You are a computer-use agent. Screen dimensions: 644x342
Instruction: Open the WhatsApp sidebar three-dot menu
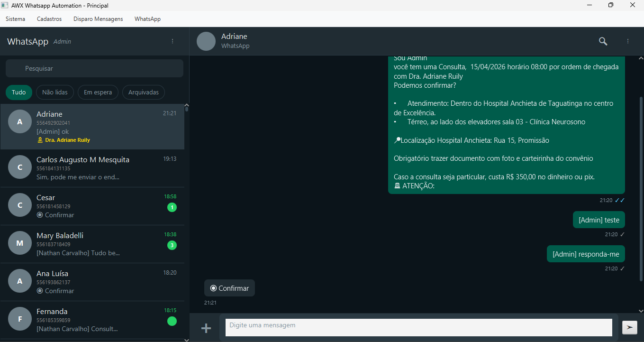click(172, 41)
